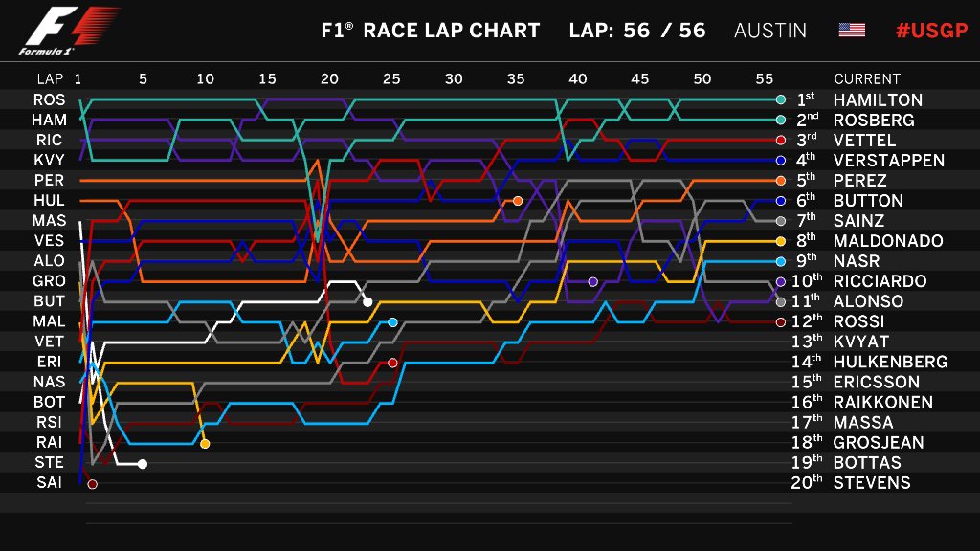Select the PER driver label
The width and height of the screenshot is (980, 551).
click(50, 180)
